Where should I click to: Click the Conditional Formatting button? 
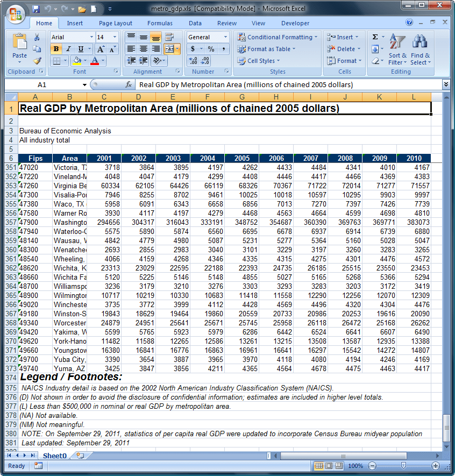[x=278, y=37]
